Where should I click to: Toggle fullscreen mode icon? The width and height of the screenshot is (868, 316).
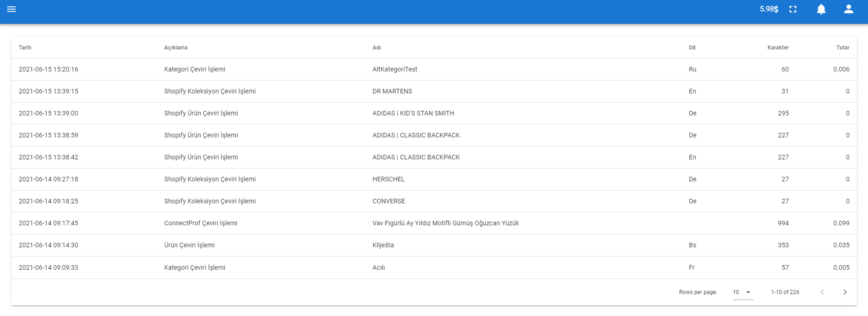[793, 9]
